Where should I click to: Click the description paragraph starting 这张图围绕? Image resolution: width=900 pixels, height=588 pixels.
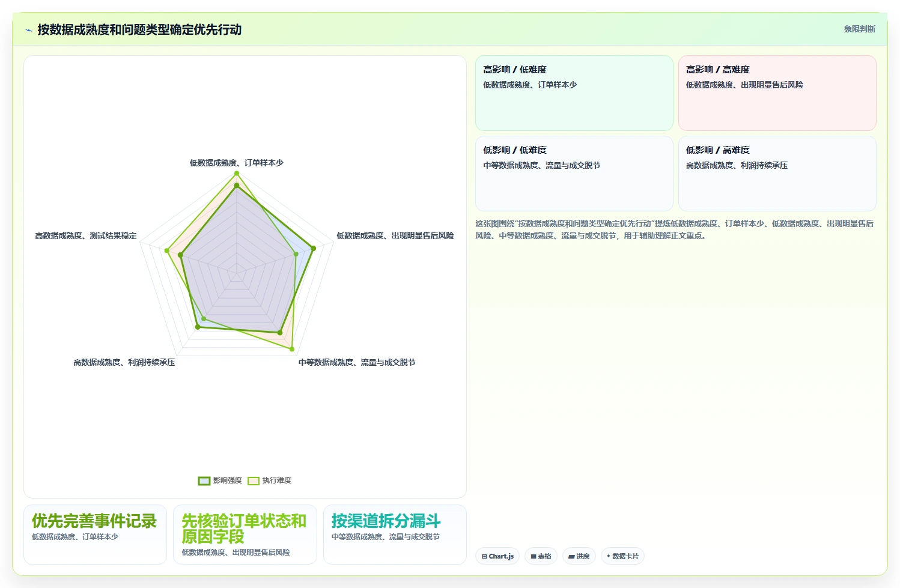click(x=675, y=229)
